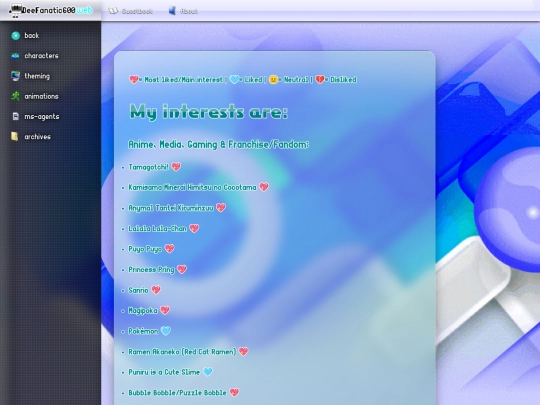Click the Disliked broken heart legend icon

pos(320,80)
